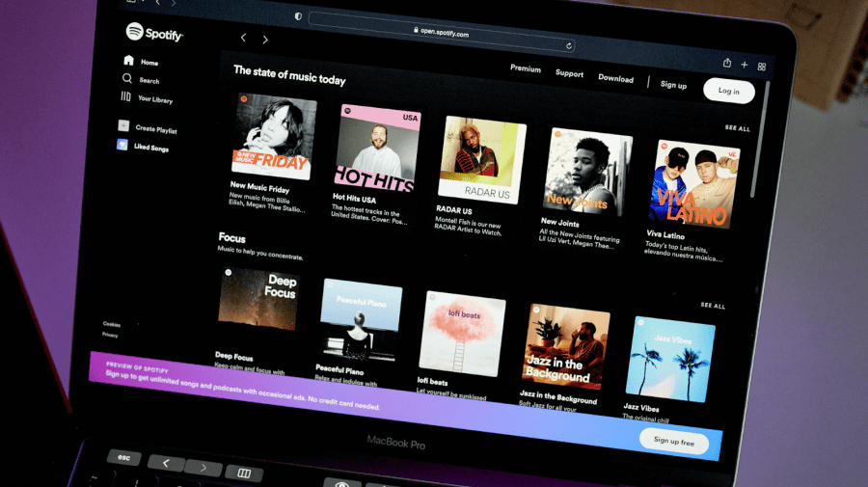Open Your Library in sidebar
The width and height of the screenshot is (868, 487).
tap(147, 98)
